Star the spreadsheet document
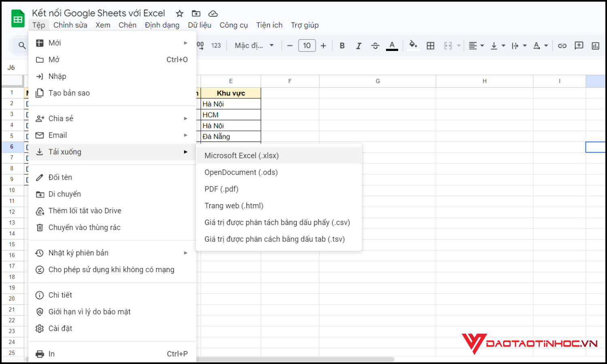The height and width of the screenshot is (364, 607). [x=179, y=13]
